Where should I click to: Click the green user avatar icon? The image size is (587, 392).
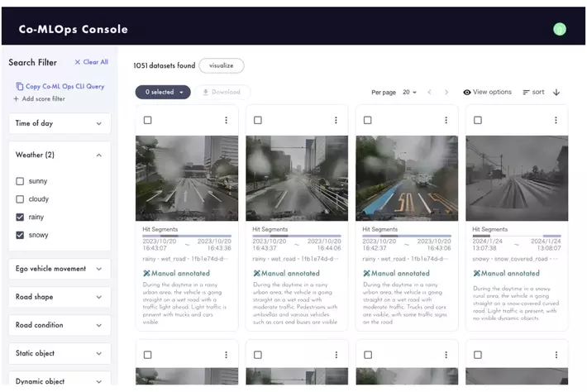click(560, 29)
